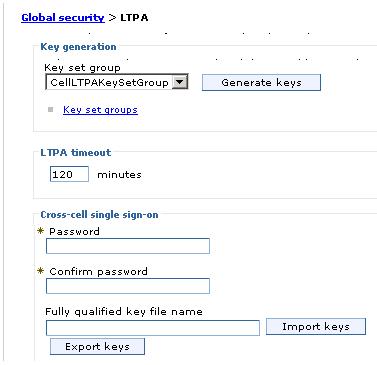Expand the key set group dropdown arrow
The width and height of the screenshot is (377, 365).
(x=179, y=82)
